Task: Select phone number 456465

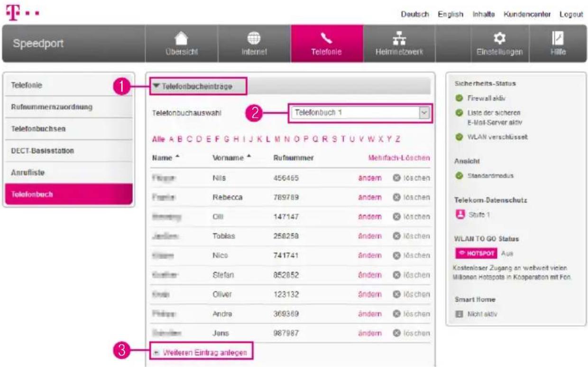Action: (x=286, y=178)
